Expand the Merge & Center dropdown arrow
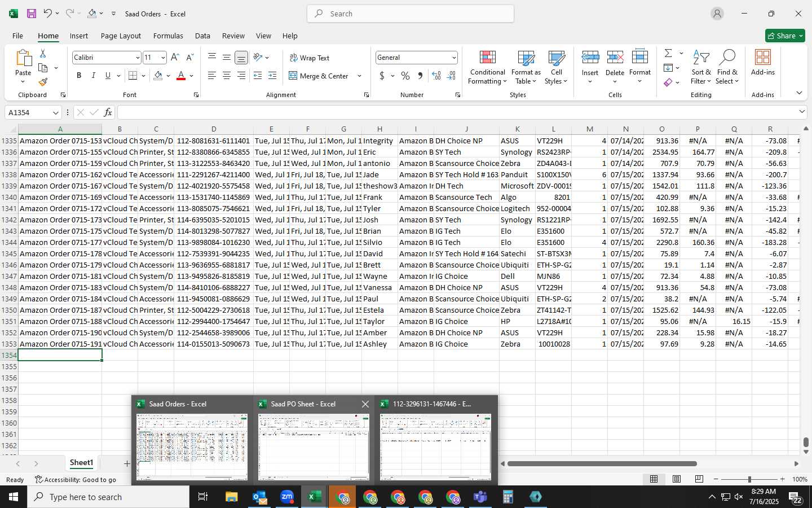 coord(359,76)
